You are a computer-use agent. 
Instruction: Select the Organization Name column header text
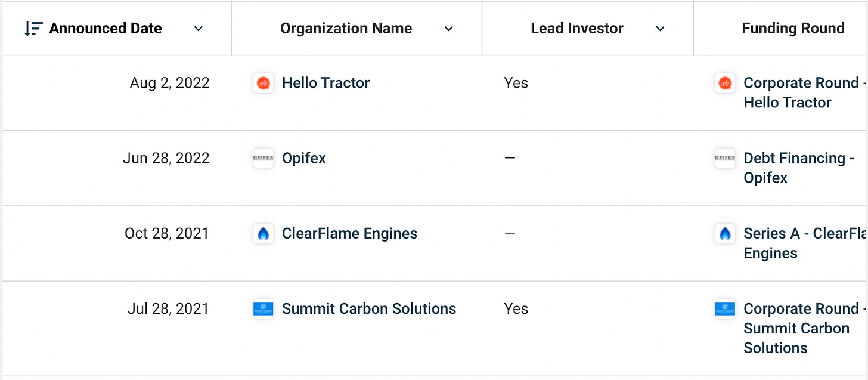(346, 28)
